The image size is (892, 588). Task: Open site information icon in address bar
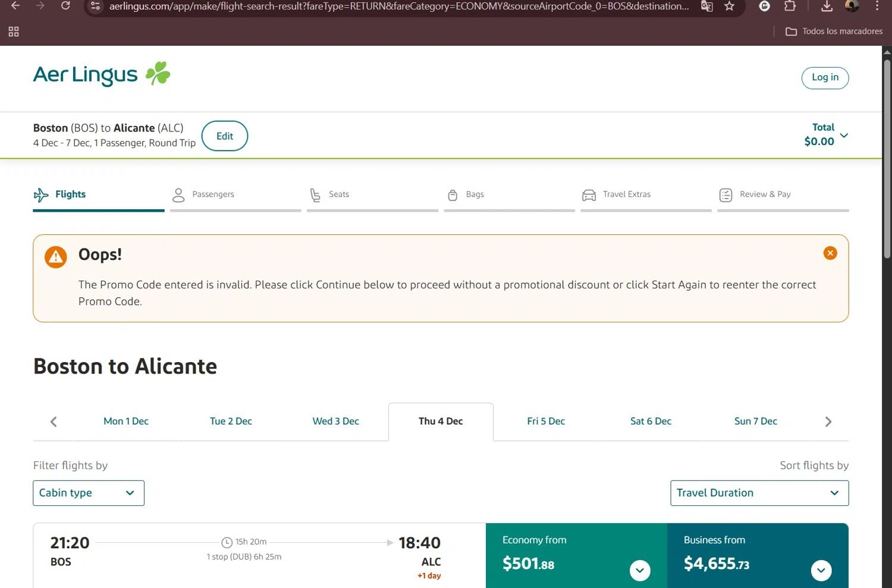pyautogui.click(x=95, y=6)
